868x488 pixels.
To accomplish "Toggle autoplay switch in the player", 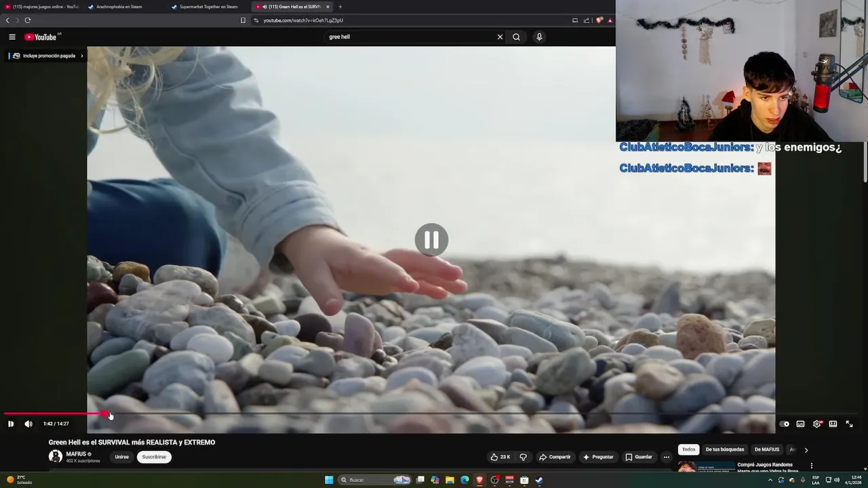I will 784,424.
